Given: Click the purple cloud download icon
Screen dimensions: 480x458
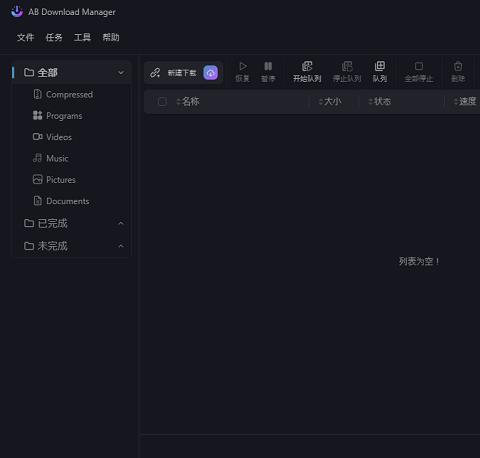Looking at the screenshot, I should click(210, 73).
